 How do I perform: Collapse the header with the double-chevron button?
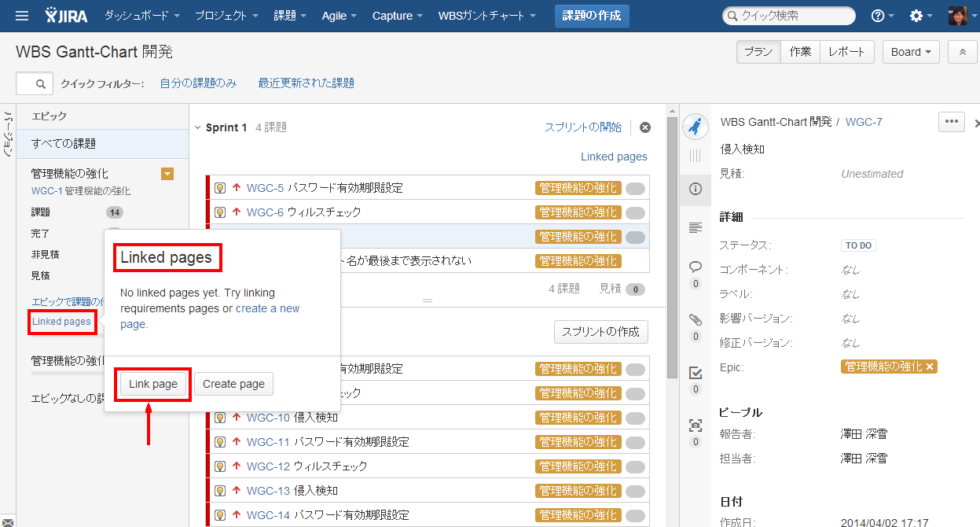962,52
